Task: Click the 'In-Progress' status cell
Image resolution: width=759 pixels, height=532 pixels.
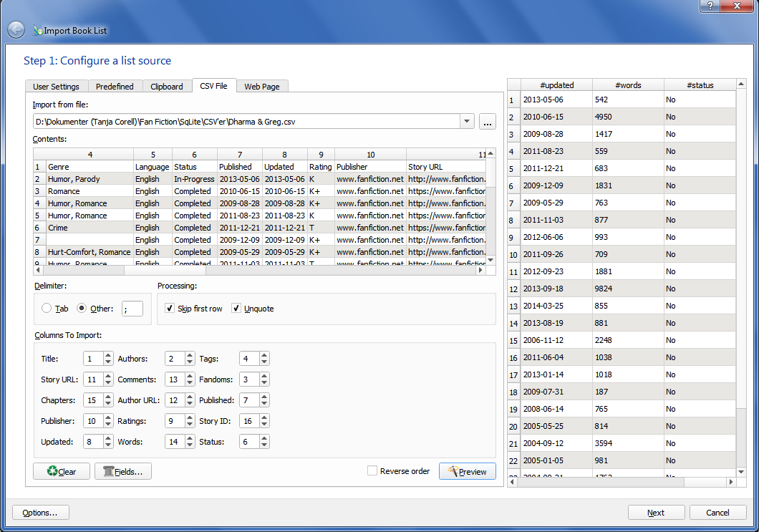Action: click(x=194, y=178)
